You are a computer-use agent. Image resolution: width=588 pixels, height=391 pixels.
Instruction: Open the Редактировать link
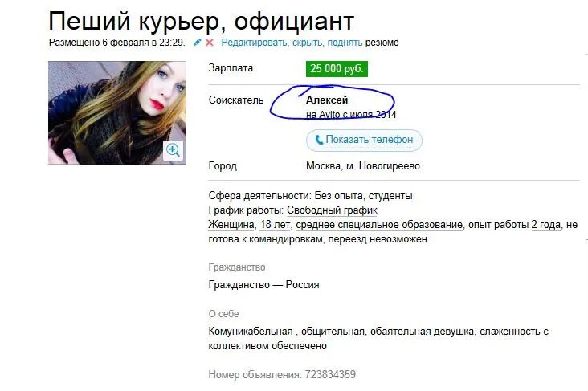tap(254, 43)
